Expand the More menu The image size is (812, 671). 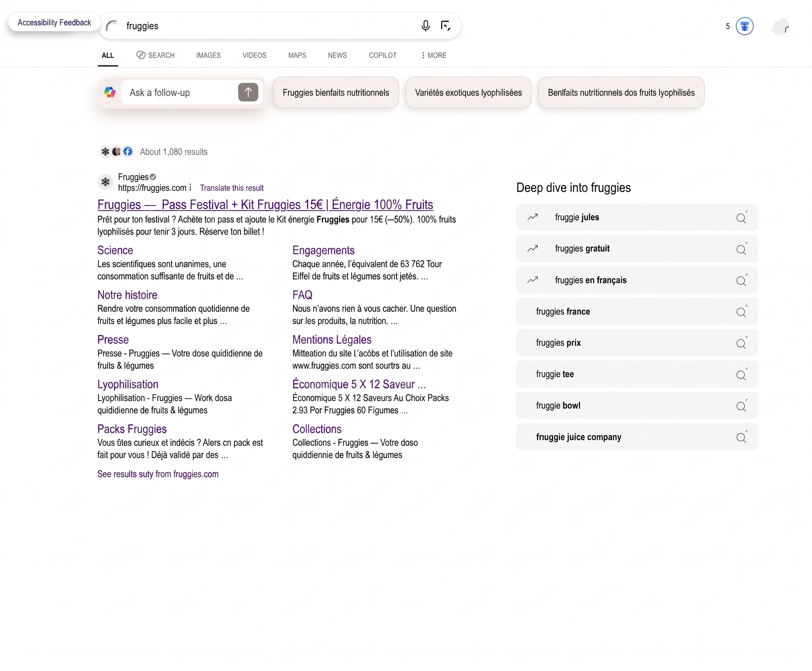[434, 55]
